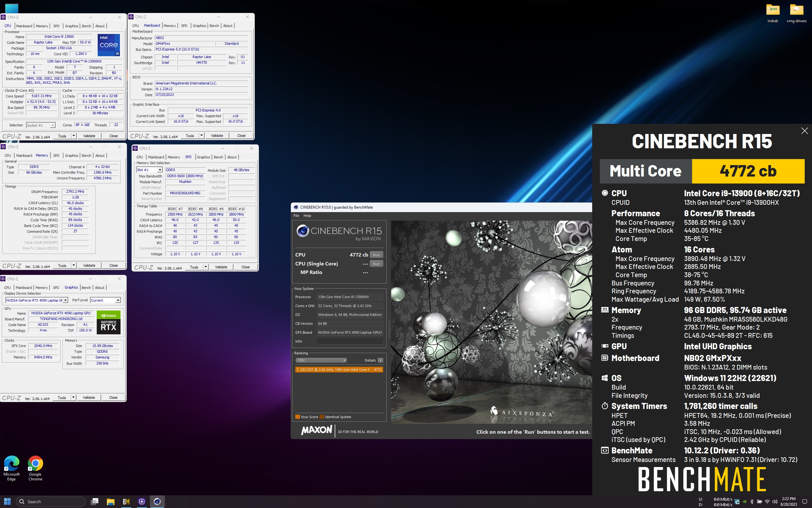Open the volume control in the tray
This screenshot has width=812, height=508.
(x=775, y=502)
